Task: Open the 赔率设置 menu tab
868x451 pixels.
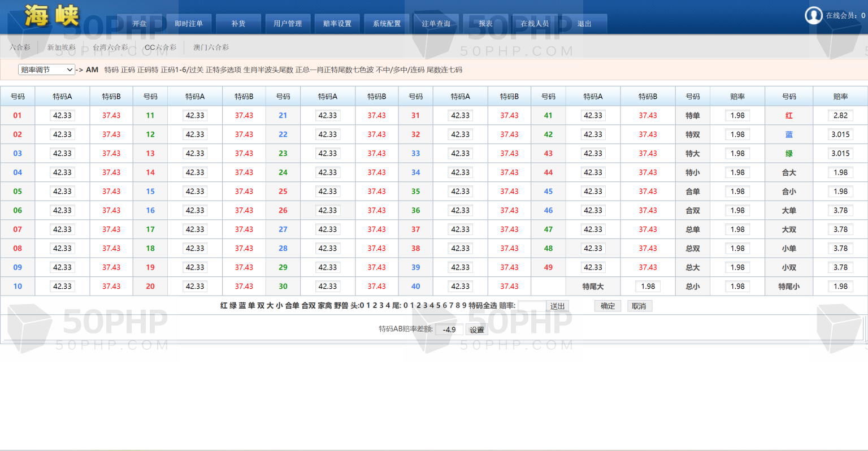Action: (x=337, y=24)
